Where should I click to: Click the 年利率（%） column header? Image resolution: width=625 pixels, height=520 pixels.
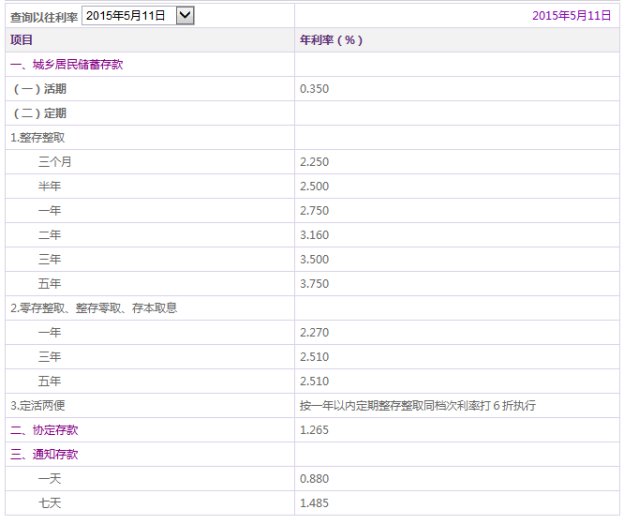(x=331, y=40)
